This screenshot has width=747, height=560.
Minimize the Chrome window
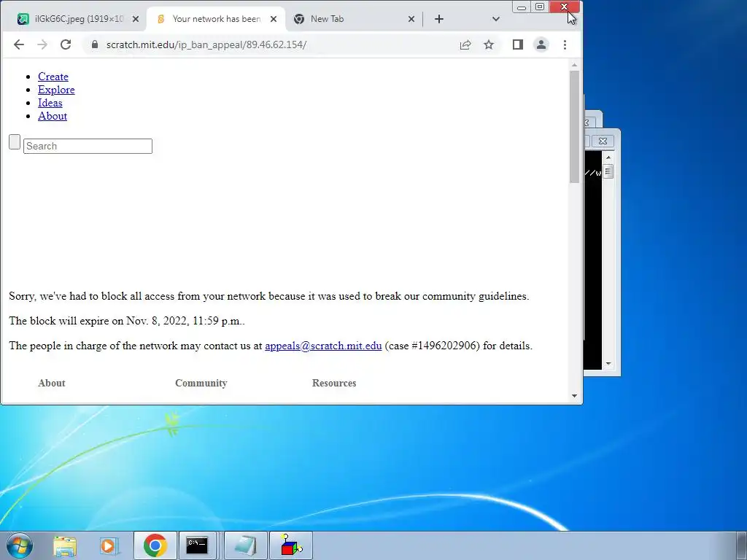(x=522, y=7)
